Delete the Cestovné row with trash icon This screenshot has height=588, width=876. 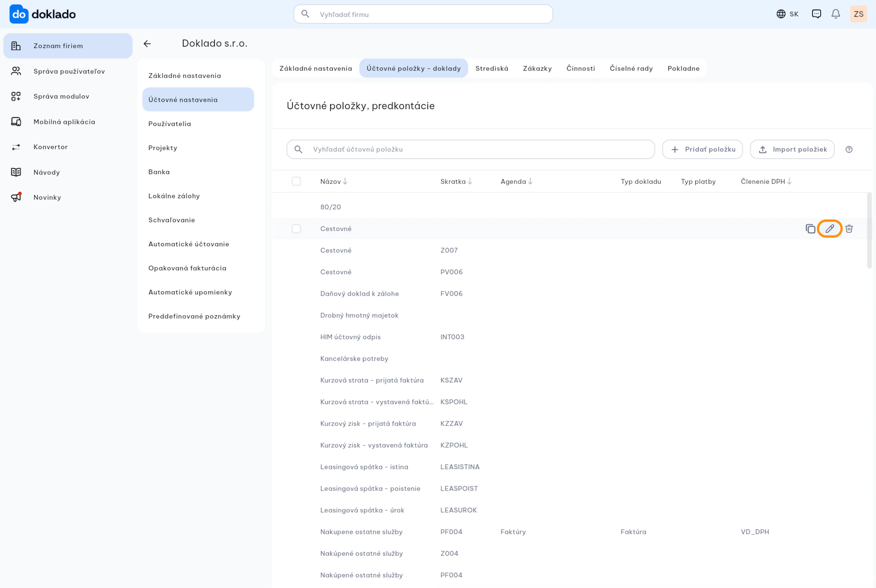tap(849, 229)
